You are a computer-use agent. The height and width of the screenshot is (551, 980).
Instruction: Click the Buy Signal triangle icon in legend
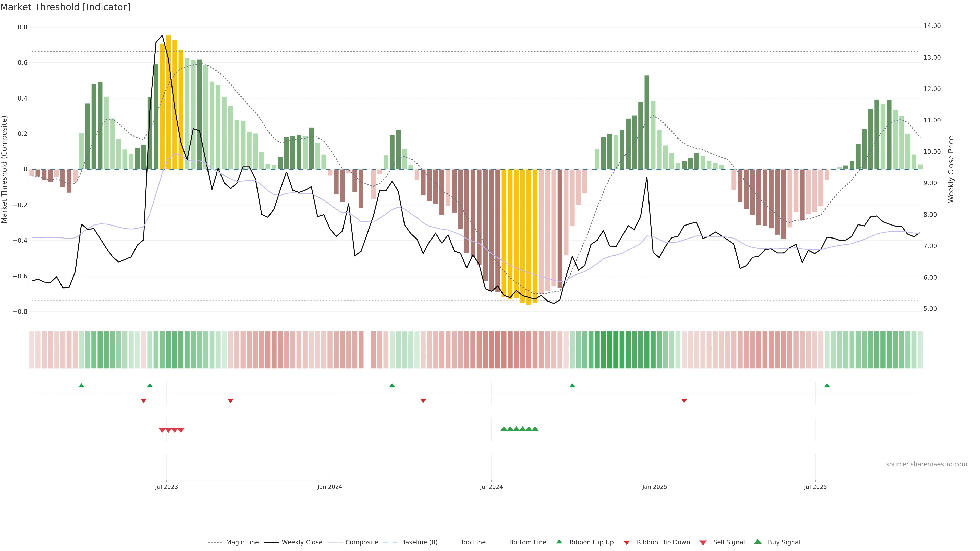coord(758,542)
